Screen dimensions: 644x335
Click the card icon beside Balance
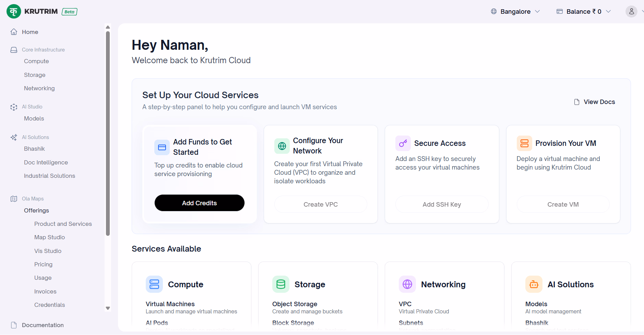tap(560, 11)
